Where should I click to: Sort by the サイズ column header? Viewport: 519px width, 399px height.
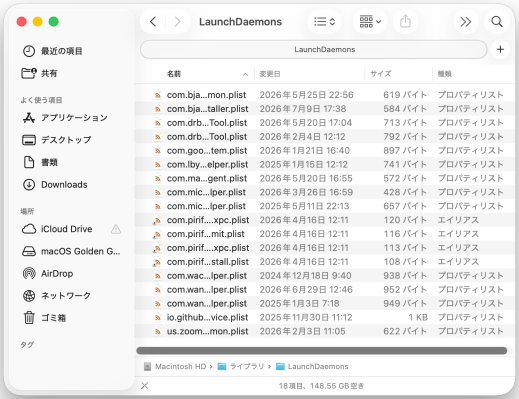(381, 74)
